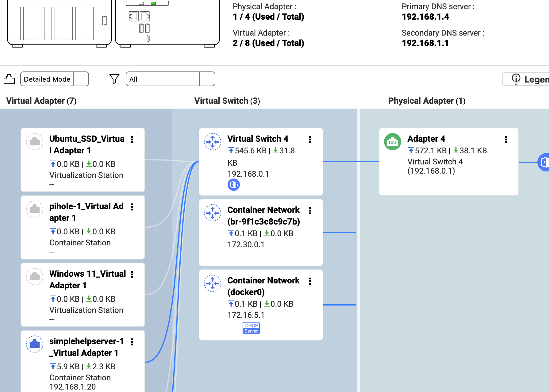549x392 pixels.
Task: Click the simplehelpserver-1 blue adapter icon
Action: (x=35, y=344)
